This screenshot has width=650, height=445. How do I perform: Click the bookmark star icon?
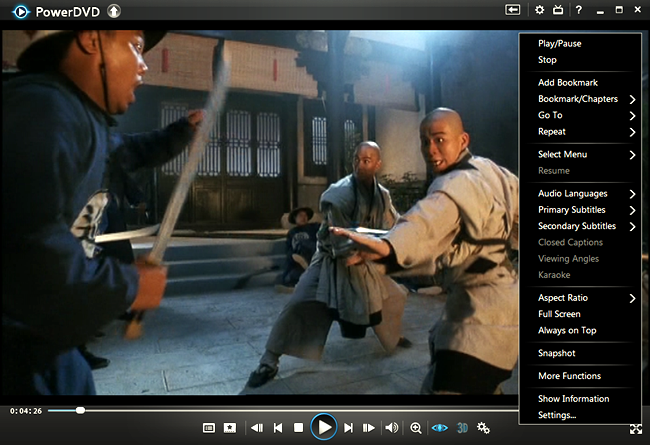(230, 428)
